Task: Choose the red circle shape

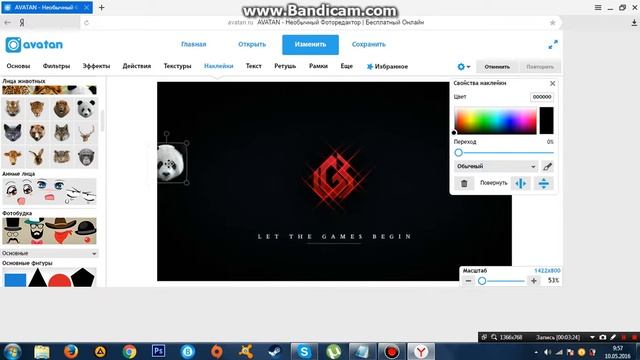Action: click(x=60, y=280)
